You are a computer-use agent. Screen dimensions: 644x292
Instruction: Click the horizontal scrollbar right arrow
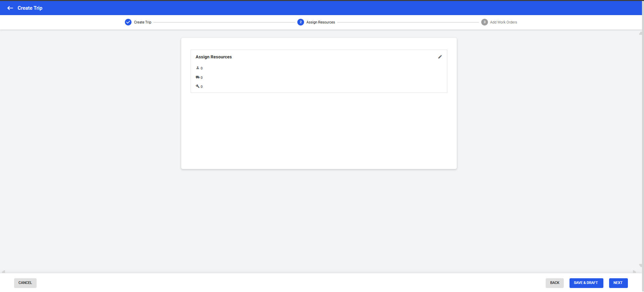click(x=634, y=272)
